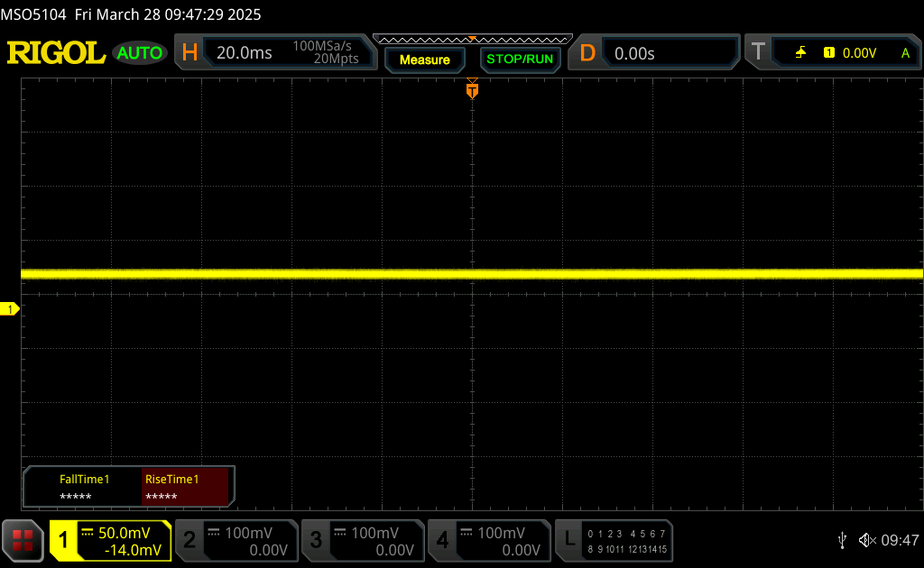Click the trigger source channel 1 badge

829,53
